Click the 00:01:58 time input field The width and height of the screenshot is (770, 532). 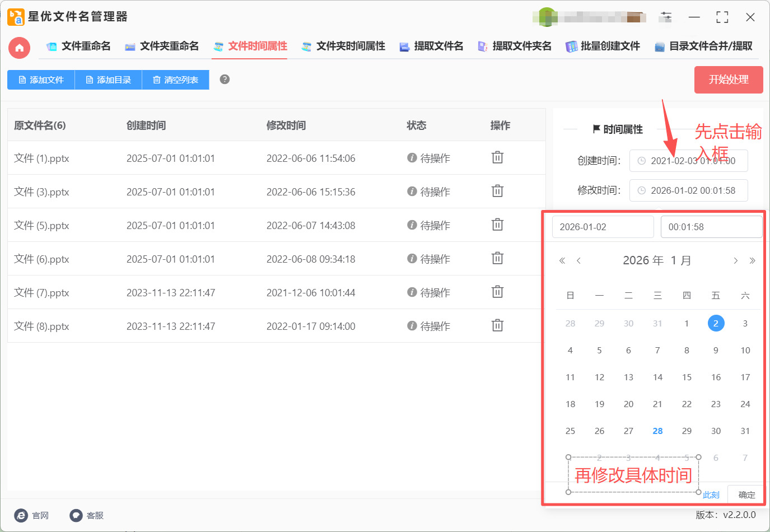tap(711, 227)
